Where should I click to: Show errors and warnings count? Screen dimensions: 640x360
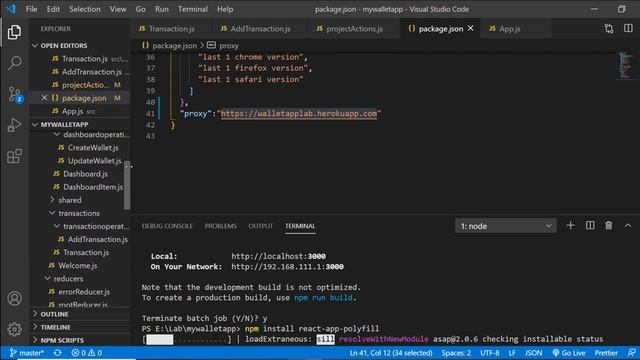(87, 353)
